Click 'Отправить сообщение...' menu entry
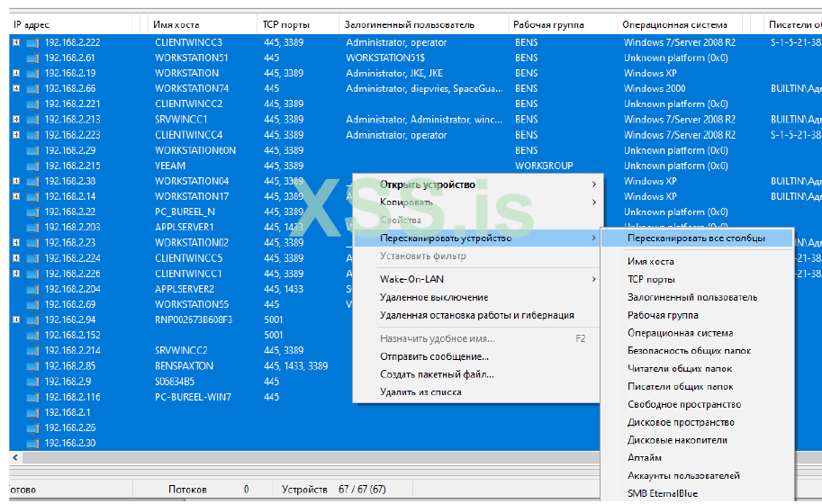 [x=477, y=356]
